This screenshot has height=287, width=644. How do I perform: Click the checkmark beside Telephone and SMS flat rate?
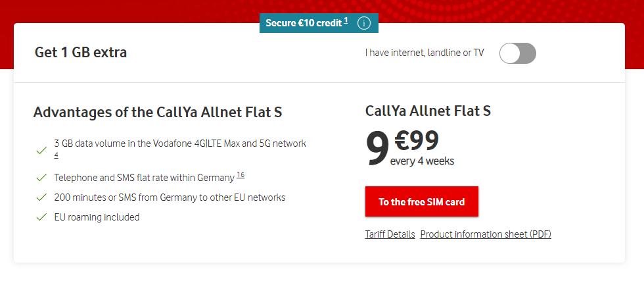[x=41, y=178]
